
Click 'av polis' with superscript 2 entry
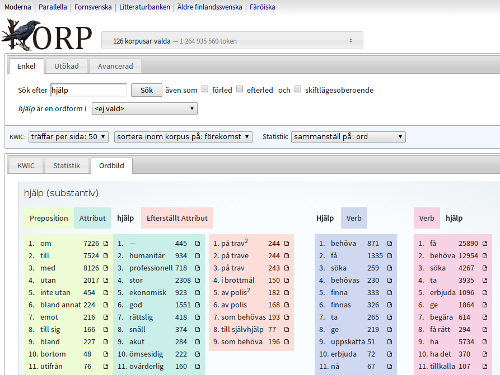[236, 292]
